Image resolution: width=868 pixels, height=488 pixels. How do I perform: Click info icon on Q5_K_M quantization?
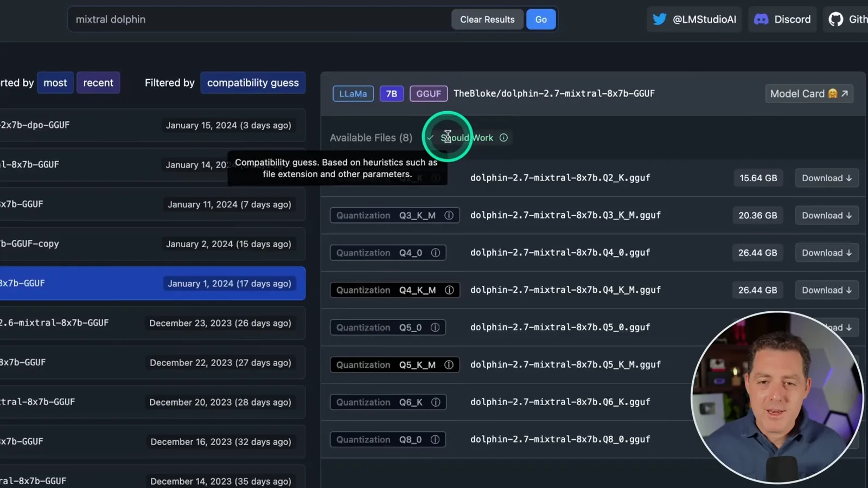coord(449,365)
